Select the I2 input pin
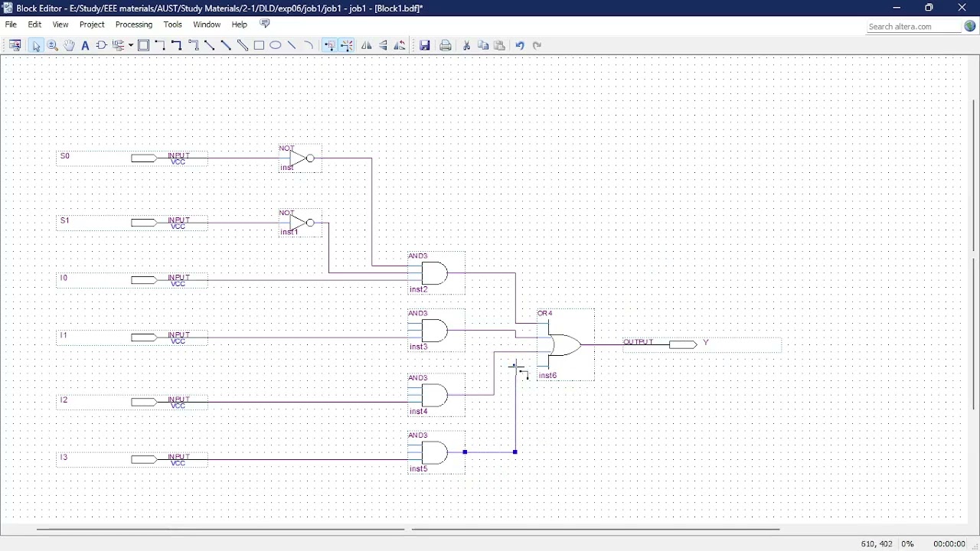This screenshot has width=980, height=551. tap(132, 402)
